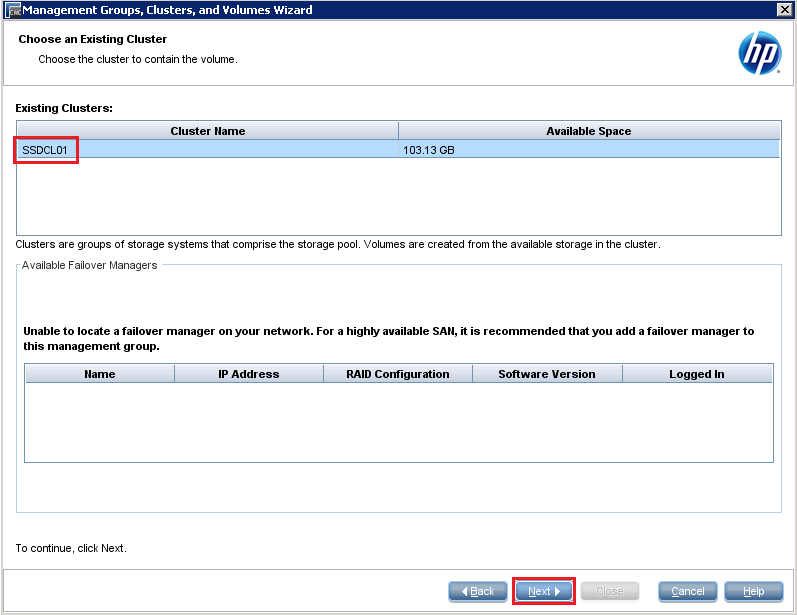Screen dimensions: 797x615
Task: Click the Software Version column header
Action: coord(546,374)
